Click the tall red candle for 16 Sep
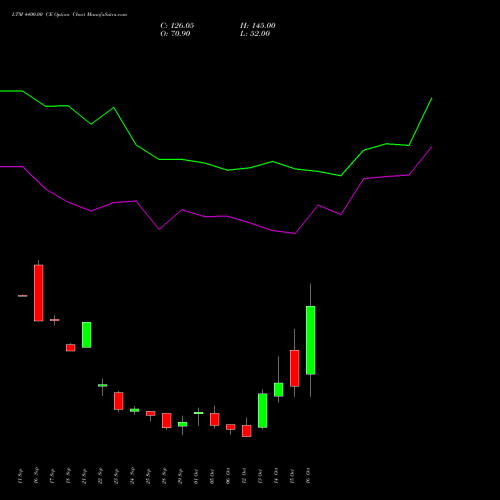This screenshot has height=500, width=500. tap(39, 293)
